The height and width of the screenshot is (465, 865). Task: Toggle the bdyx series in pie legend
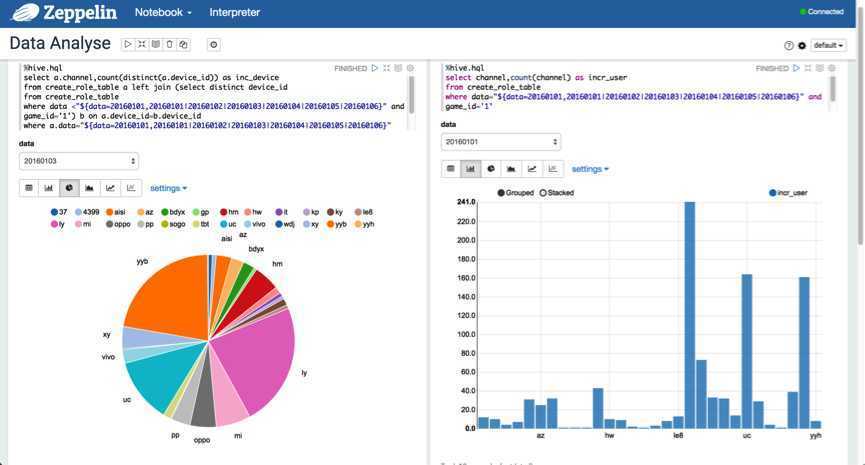pyautogui.click(x=173, y=212)
